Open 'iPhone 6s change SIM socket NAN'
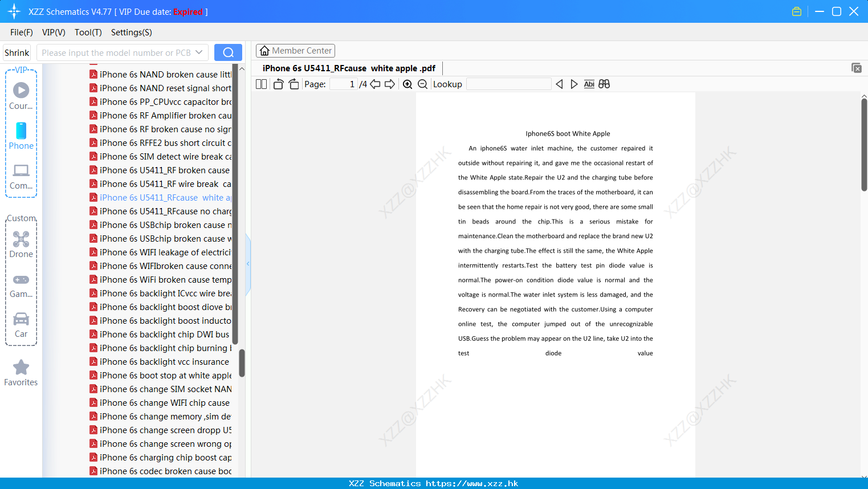 point(165,389)
